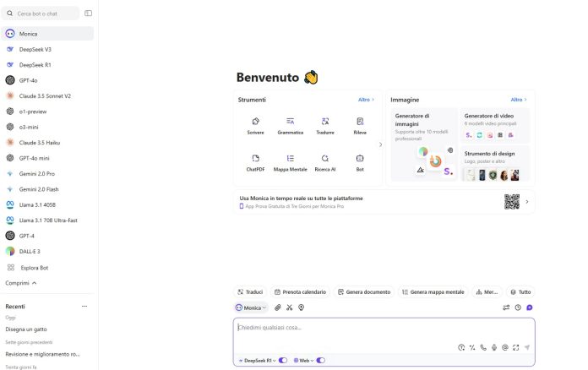The image size is (588, 370).
Task: Open the Ricerca AI tool
Action: [325, 163]
